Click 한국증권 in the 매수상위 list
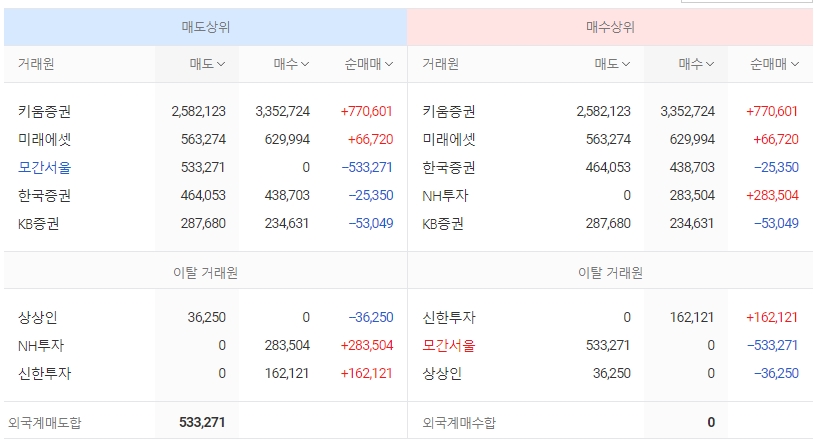Image resolution: width=814 pixels, height=445 pixels. (449, 167)
